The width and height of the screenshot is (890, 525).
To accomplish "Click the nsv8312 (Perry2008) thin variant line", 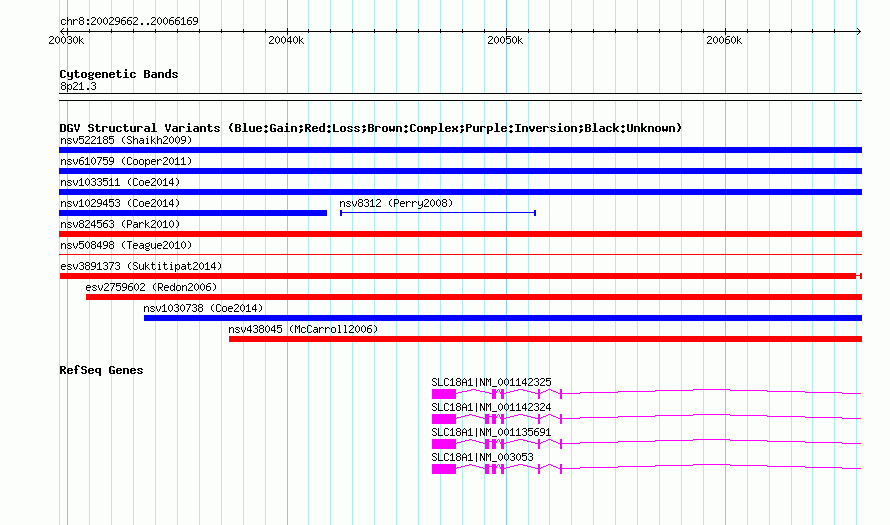I will [x=438, y=213].
